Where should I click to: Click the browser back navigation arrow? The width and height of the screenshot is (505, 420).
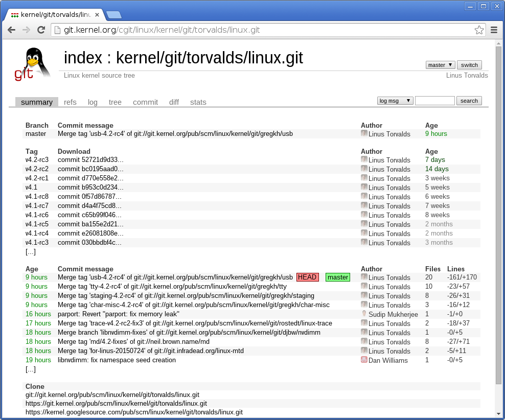coord(11,30)
